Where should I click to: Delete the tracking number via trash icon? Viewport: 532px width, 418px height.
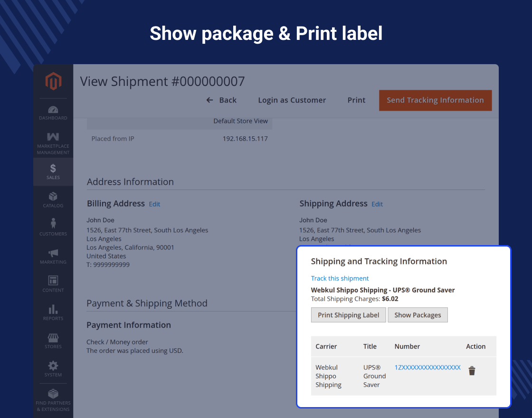472,371
